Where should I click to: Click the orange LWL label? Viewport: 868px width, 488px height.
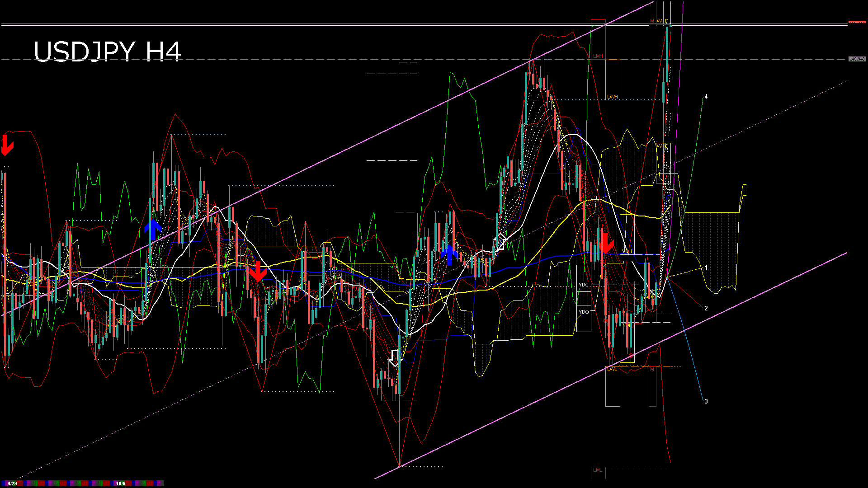coord(612,369)
